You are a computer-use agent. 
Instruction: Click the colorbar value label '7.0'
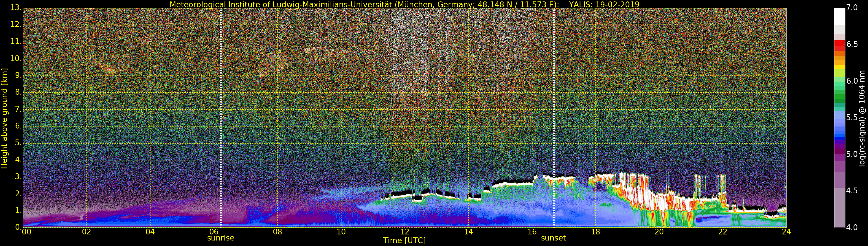(852, 8)
